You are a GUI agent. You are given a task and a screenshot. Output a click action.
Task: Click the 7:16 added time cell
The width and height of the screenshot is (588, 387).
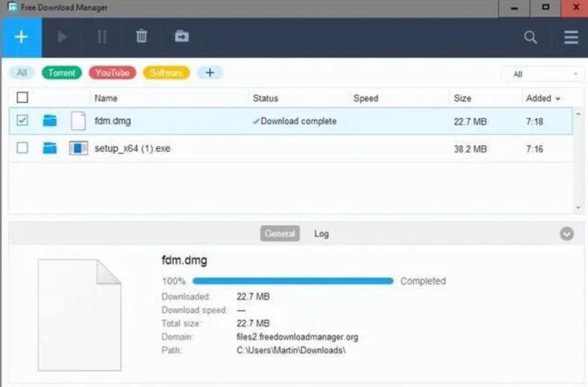click(534, 149)
